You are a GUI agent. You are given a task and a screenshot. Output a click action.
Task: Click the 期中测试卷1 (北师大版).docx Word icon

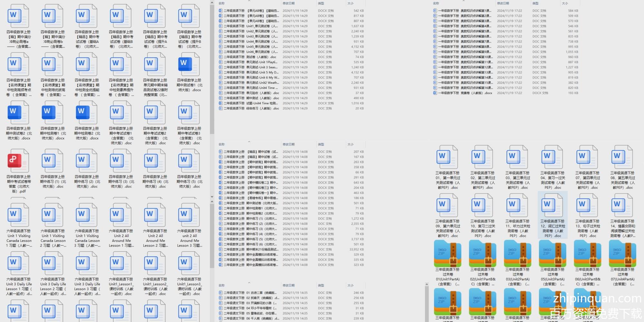coord(189,67)
